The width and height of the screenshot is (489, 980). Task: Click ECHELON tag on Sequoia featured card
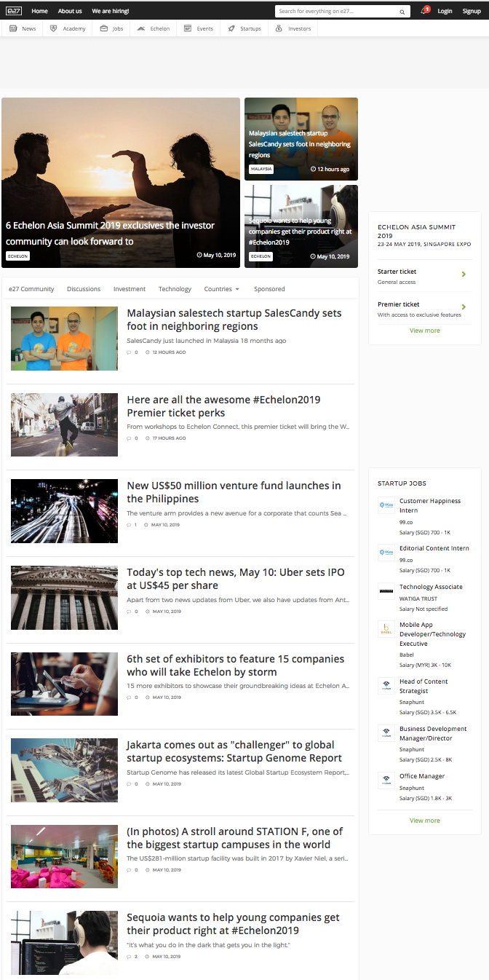[261, 256]
